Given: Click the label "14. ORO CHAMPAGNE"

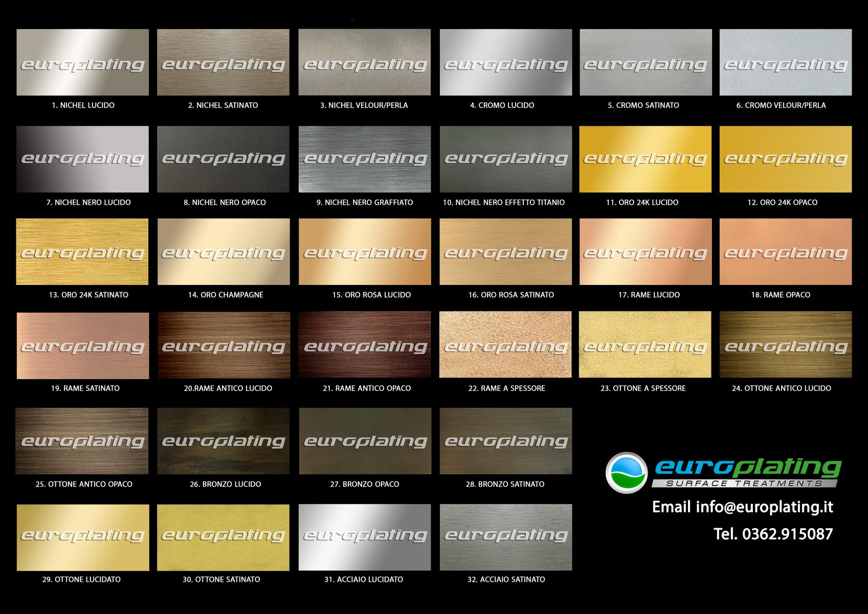Looking at the screenshot, I should click(226, 295).
